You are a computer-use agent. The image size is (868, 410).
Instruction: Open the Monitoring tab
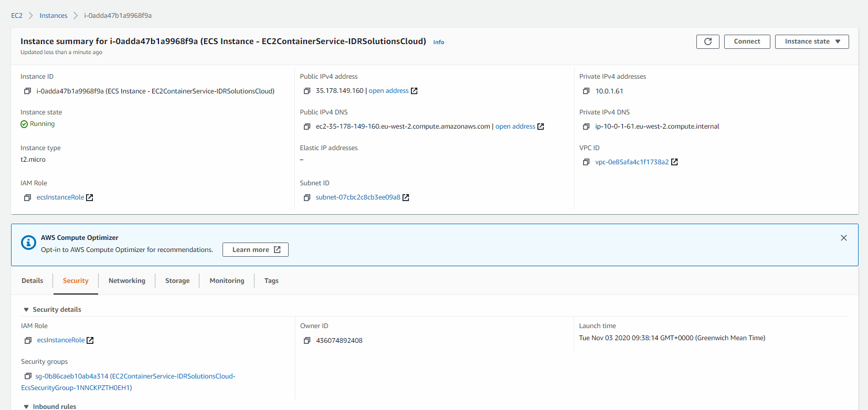(227, 281)
